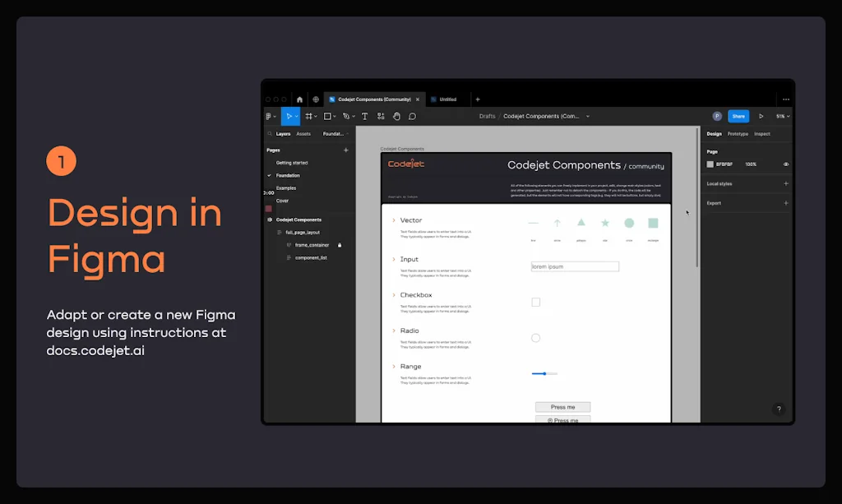Screen dimensions: 842x504
Task: Open the Drafts breadcrumb link
Action: tap(487, 117)
